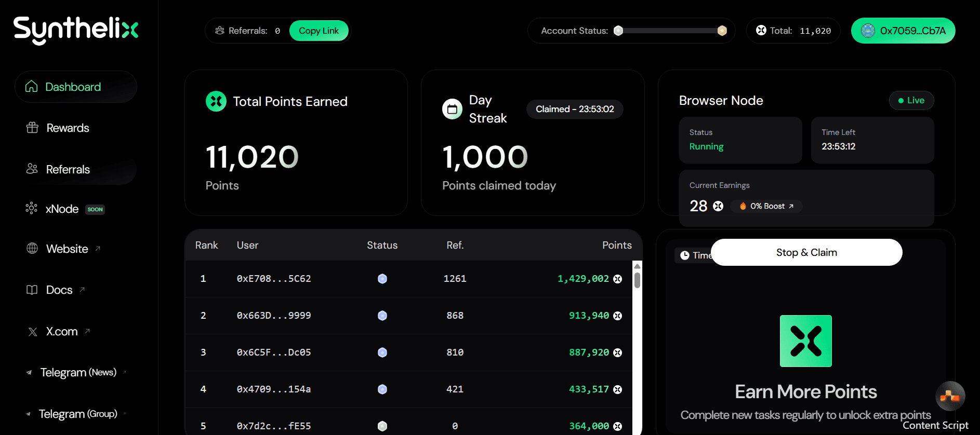Click the leaderboard vertical scrollbar
This screenshot has height=435, width=980.
[x=637, y=280]
